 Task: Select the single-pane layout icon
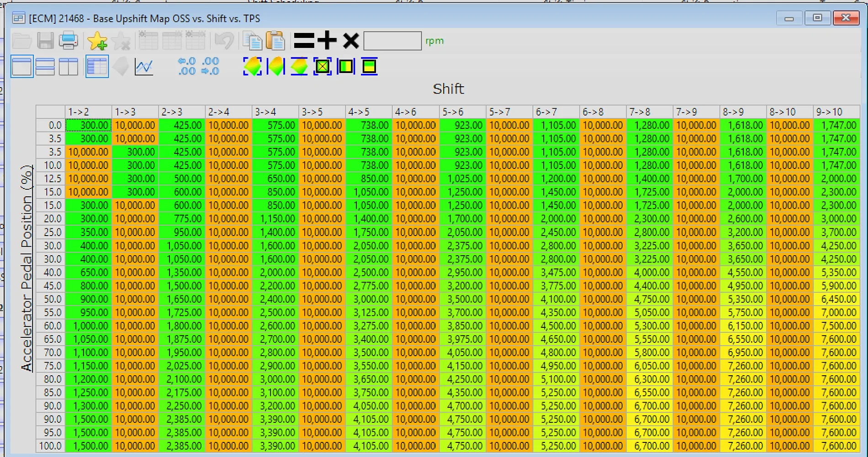pos(22,67)
